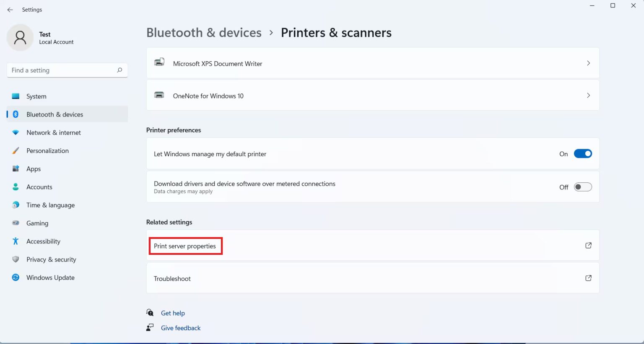
Task: Click the external link icon beside Print server properties
Action: pos(588,245)
